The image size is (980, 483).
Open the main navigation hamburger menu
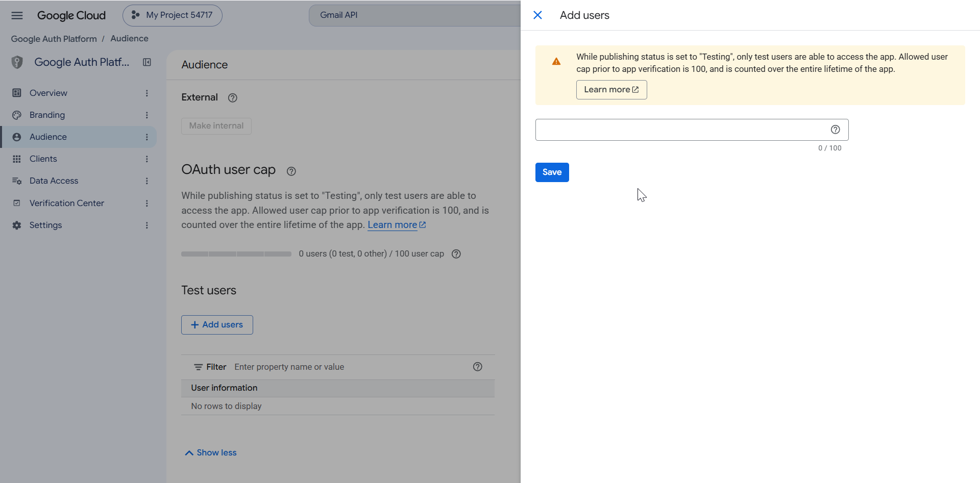17,15
